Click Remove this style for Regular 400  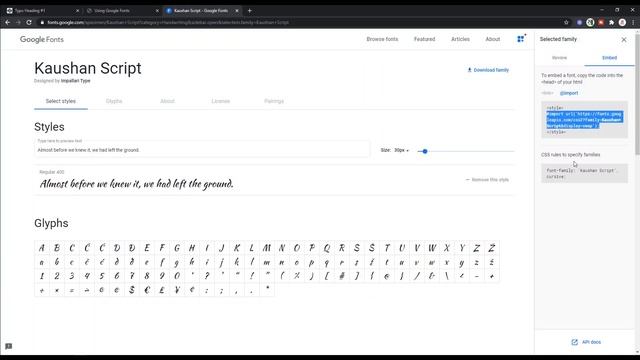(487, 180)
